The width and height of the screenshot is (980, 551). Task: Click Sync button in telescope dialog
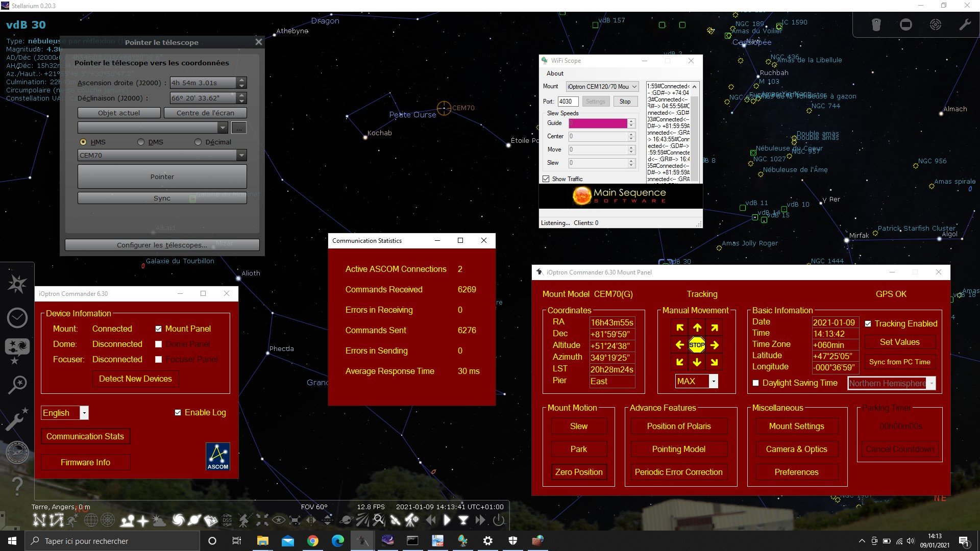pos(162,198)
